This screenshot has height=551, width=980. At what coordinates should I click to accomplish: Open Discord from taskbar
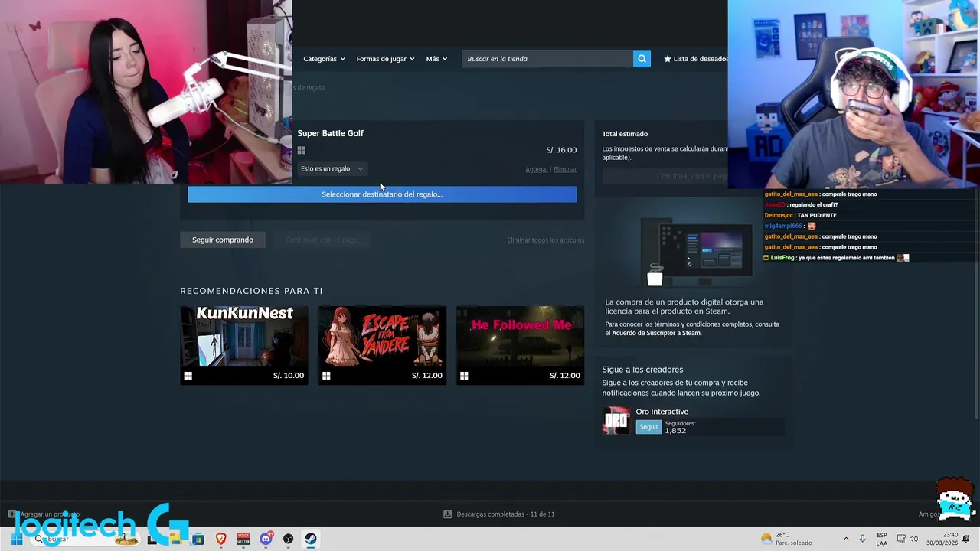[x=266, y=539]
